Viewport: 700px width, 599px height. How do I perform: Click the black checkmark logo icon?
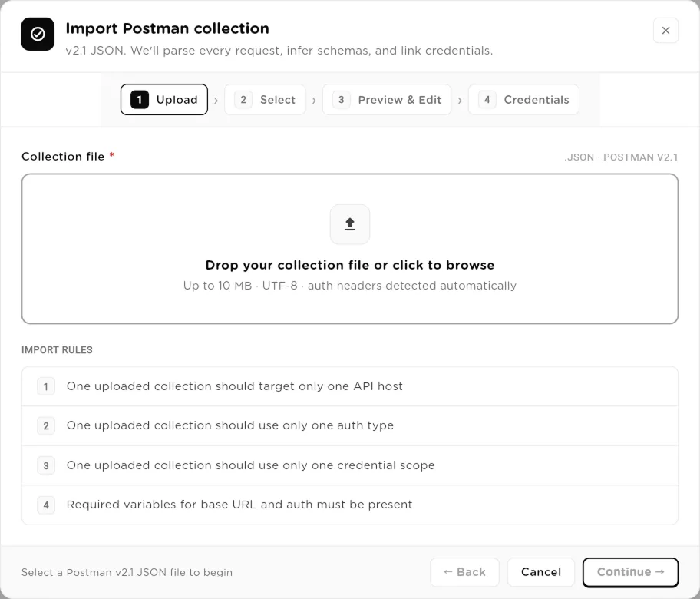click(38, 34)
